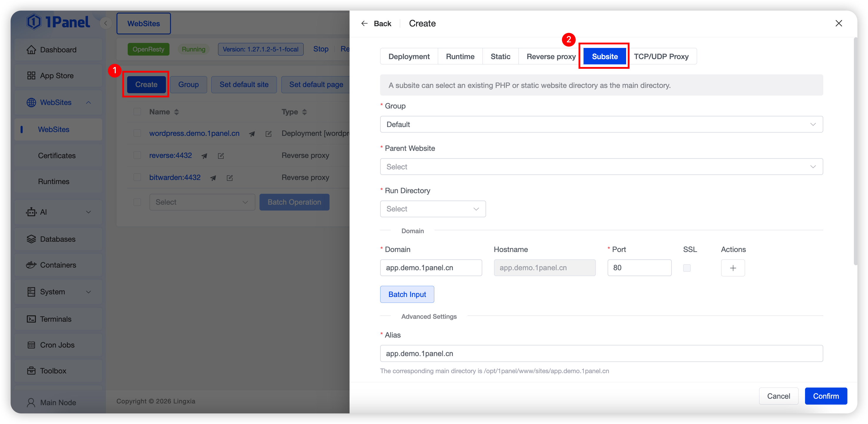This screenshot has height=424, width=868.
Task: Check the wordpress.demo.1panel.cn row checkbox
Action: [137, 133]
